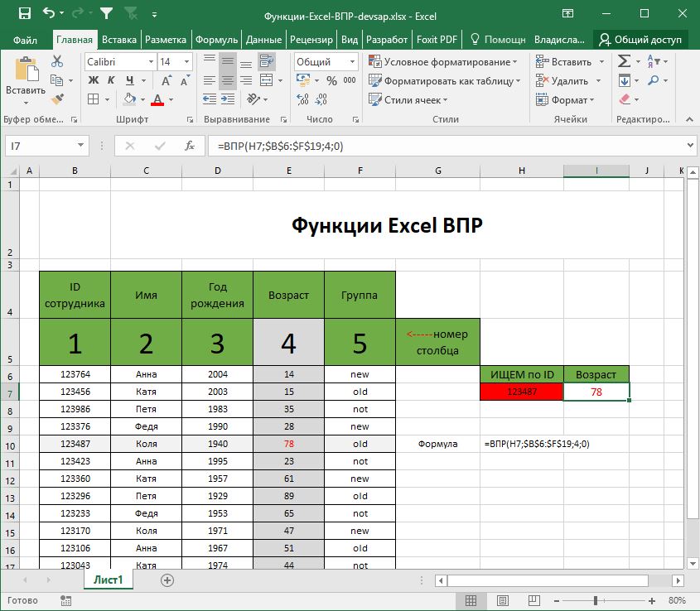700x611 pixels.
Task: Toggle Wrap Text button
Action: [267, 61]
